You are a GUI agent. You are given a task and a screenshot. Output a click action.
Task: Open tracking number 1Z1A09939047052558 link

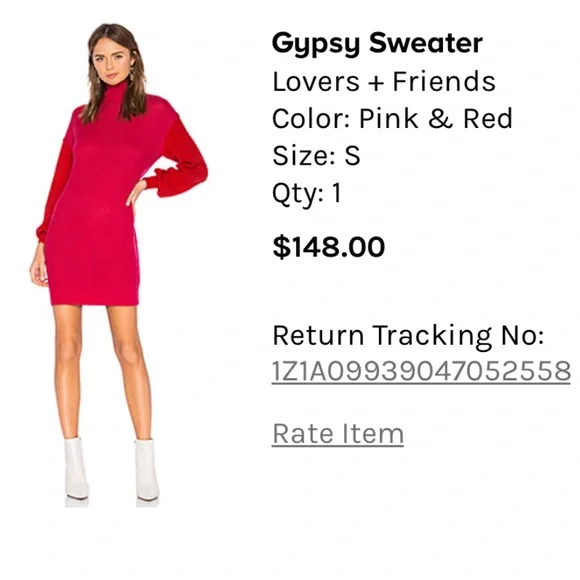[x=421, y=371]
